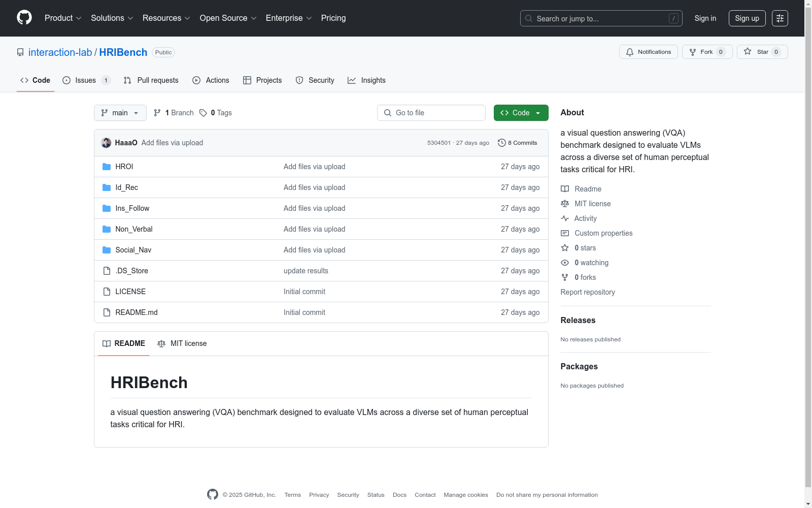Image resolution: width=812 pixels, height=508 pixels.
Task: Click the tag icon next to Tags
Action: (203, 113)
